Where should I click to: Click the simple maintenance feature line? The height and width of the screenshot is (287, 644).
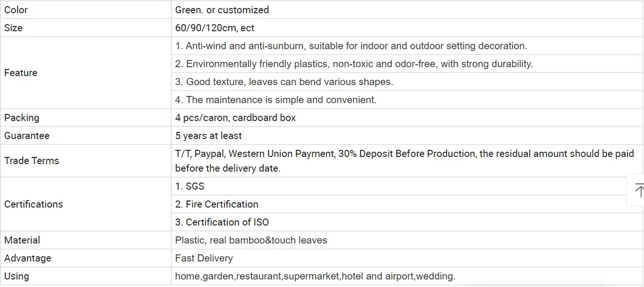[276, 100]
